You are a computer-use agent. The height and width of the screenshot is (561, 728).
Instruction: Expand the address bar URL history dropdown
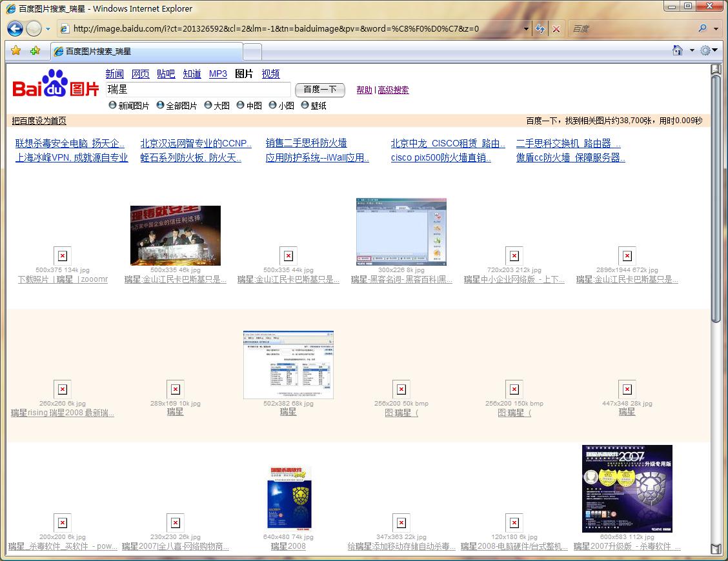click(x=526, y=29)
